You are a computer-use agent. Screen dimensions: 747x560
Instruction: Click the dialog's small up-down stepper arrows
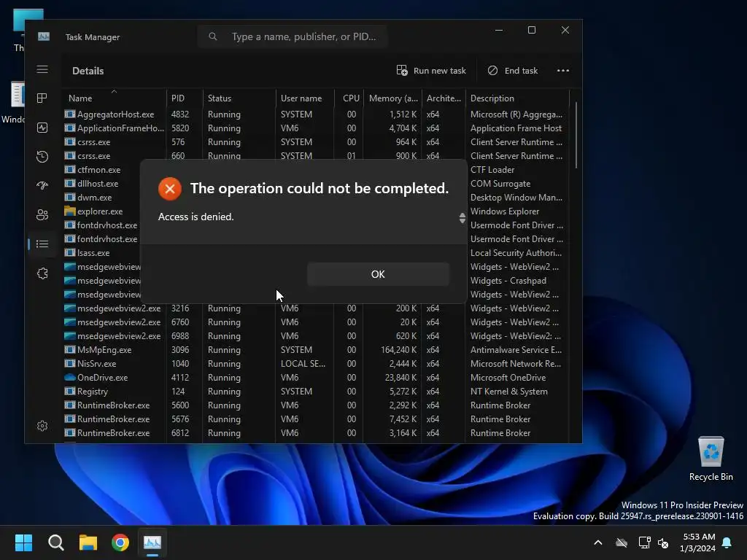(x=462, y=218)
